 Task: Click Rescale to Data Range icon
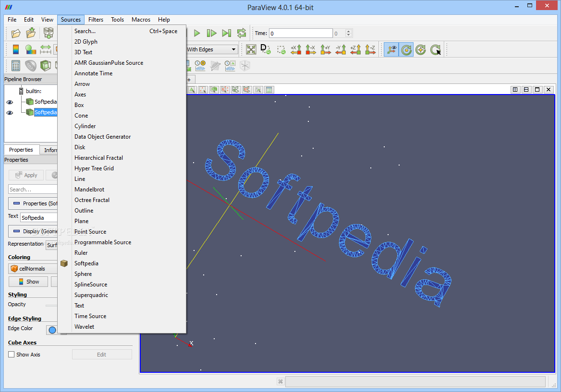(x=46, y=49)
